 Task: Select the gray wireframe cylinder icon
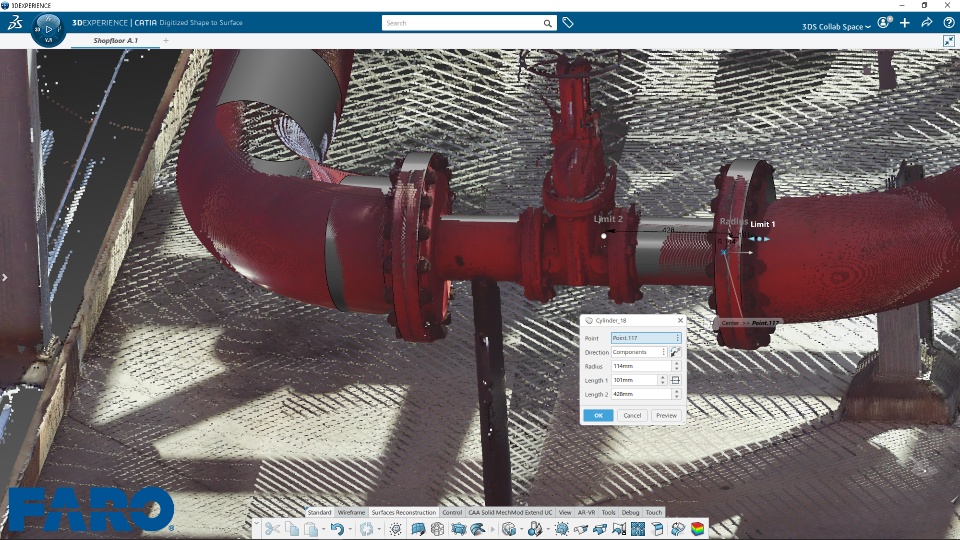click(437, 528)
